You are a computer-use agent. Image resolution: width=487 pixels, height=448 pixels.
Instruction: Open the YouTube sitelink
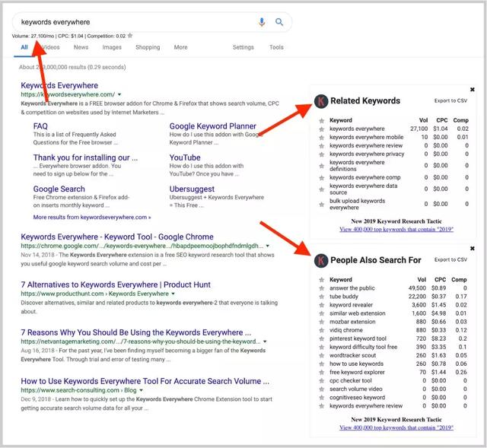click(x=185, y=157)
